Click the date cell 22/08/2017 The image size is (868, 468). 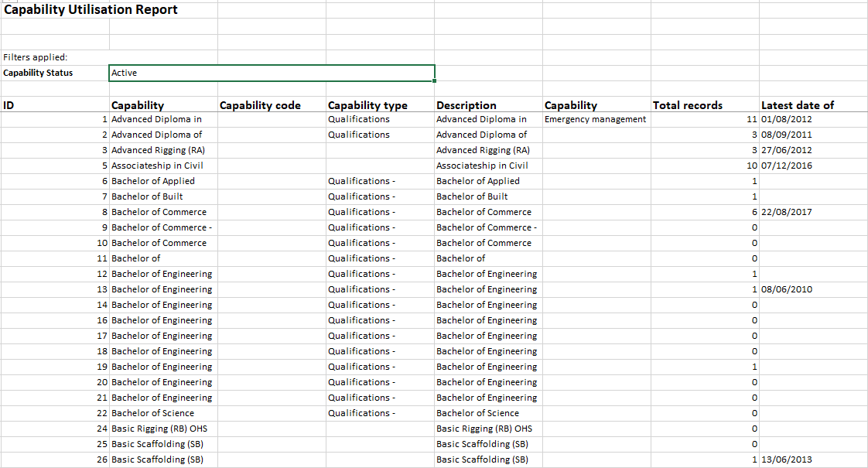[787, 212]
